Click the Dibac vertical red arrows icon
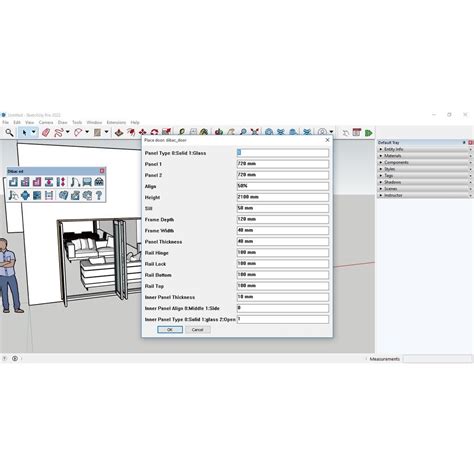The width and height of the screenshot is (474, 474). 61,182
